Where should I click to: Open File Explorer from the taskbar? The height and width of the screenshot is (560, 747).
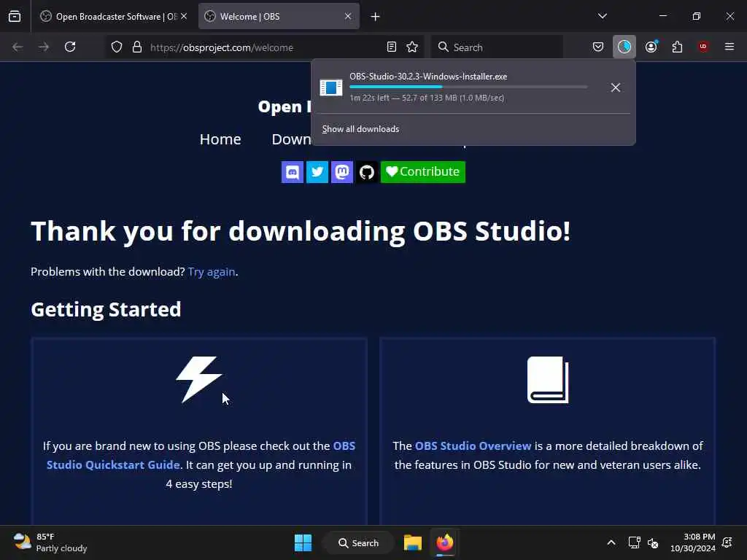click(x=413, y=542)
